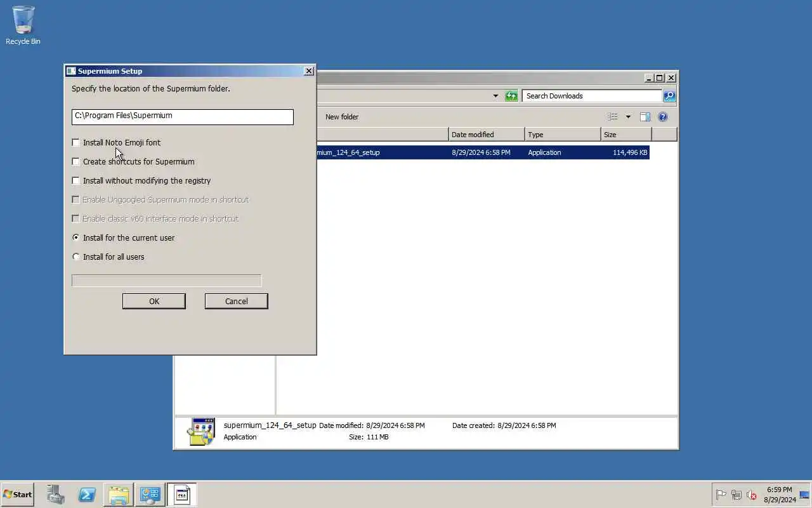Sort by Date modified column
The width and height of the screenshot is (812, 508).
click(x=487, y=135)
